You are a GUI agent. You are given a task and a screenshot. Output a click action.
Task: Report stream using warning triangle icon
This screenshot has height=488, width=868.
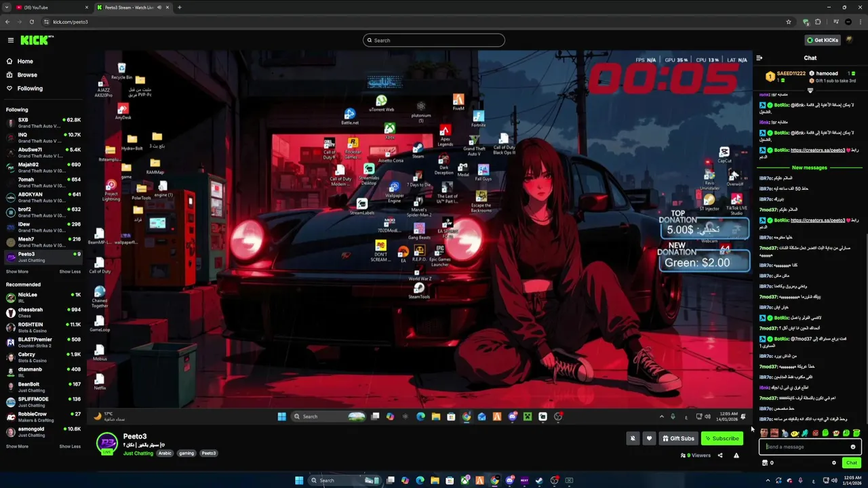(x=736, y=455)
